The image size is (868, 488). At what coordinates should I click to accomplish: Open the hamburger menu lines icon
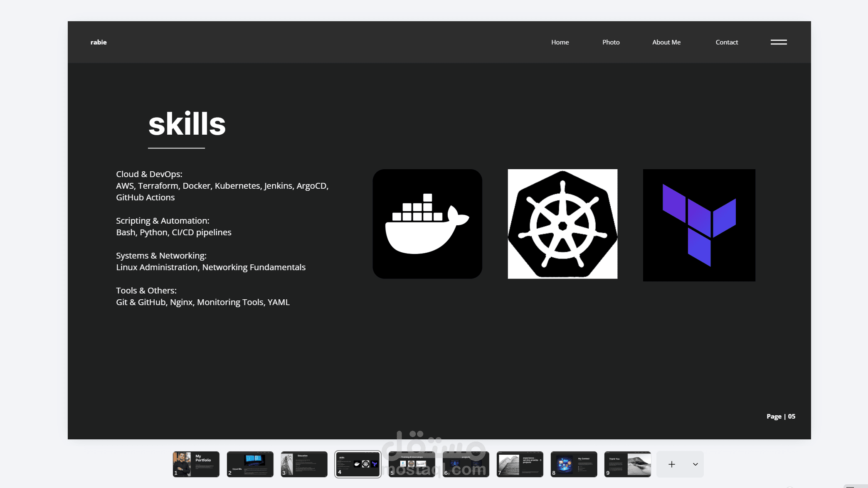pos(779,42)
